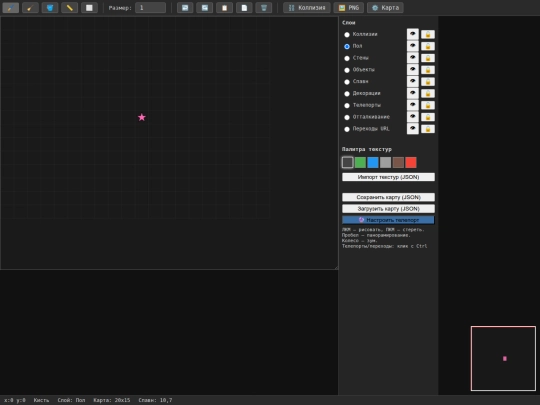The width and height of the screenshot is (540, 405).
Task: Click the blue Настроить телепорт button
Action: 388,220
